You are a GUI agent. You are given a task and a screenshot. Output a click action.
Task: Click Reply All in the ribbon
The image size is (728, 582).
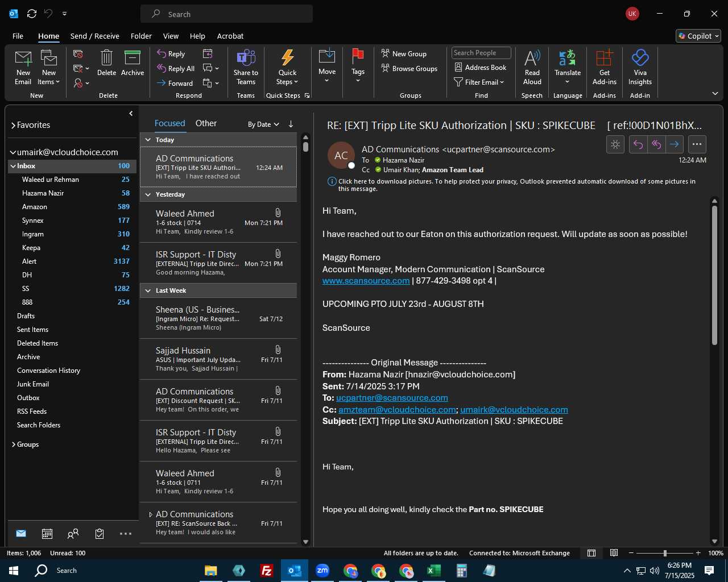click(x=176, y=69)
